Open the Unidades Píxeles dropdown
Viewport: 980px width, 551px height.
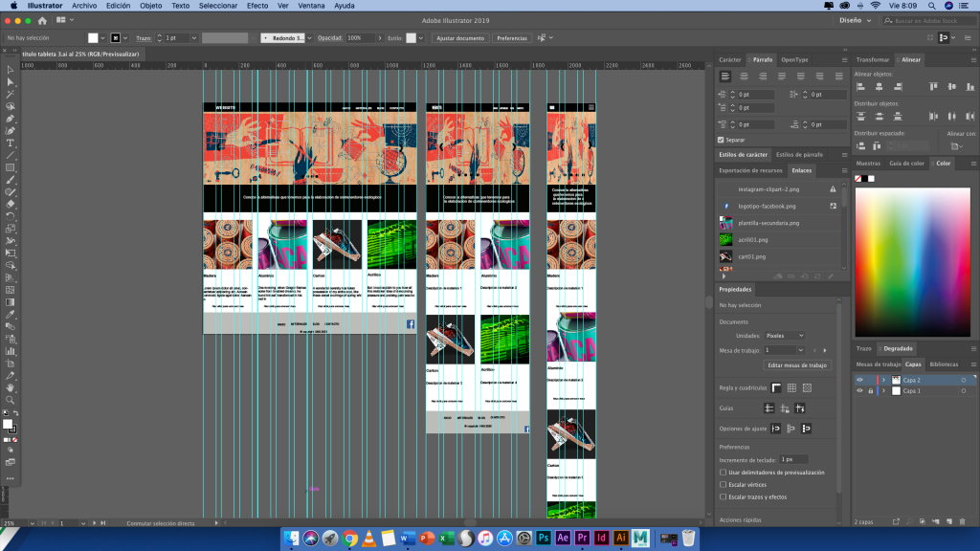coord(785,336)
